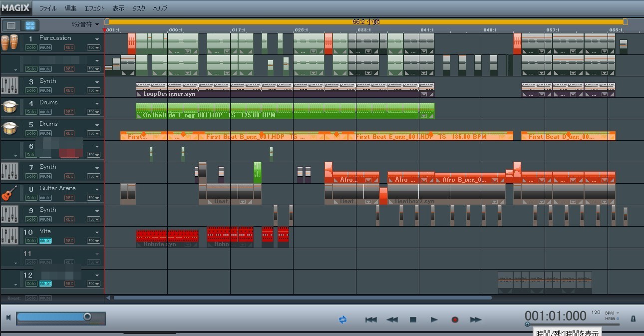
Task: Open the エフェクト menu
Action: [94, 8]
